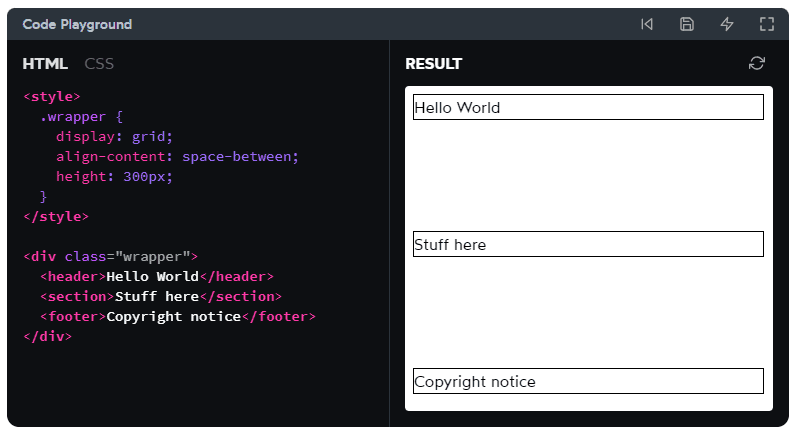This screenshot has height=434, width=795.
Task: Click the align-content: space-between; line
Action: [x=177, y=156]
